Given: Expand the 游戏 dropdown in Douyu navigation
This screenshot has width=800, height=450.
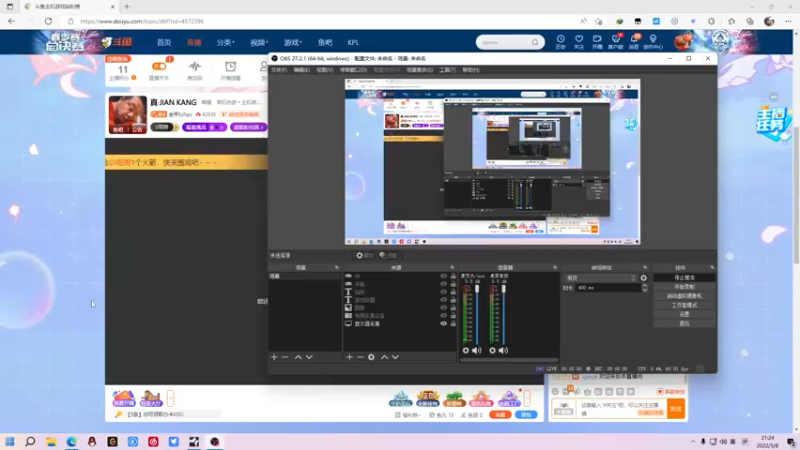Looking at the screenshot, I should click(293, 42).
